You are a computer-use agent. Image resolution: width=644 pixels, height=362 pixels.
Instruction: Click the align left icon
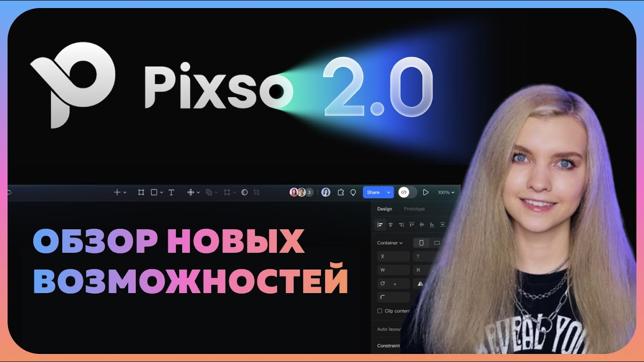380,225
